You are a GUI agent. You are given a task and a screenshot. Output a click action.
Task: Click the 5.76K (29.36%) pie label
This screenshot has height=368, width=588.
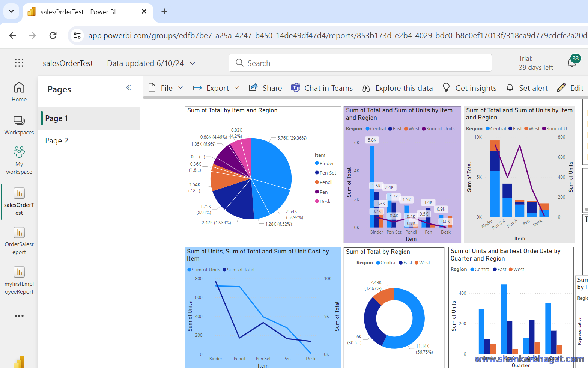tap(292, 138)
